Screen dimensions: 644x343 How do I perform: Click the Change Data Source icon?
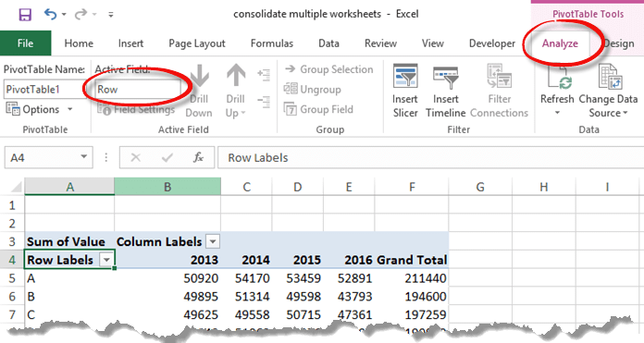pyautogui.click(x=610, y=77)
